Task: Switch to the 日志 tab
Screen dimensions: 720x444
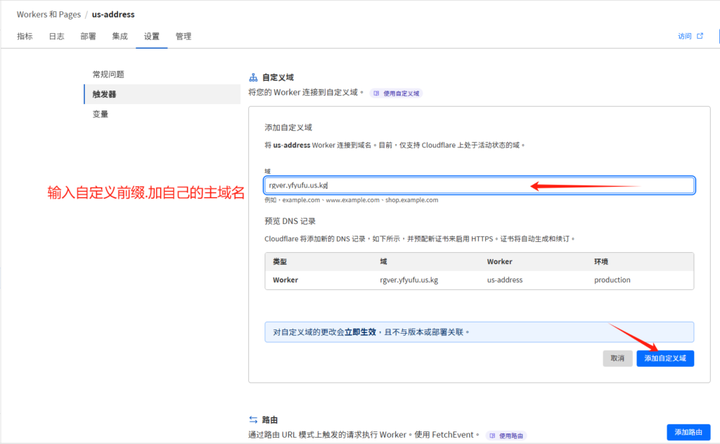Action: point(56,36)
